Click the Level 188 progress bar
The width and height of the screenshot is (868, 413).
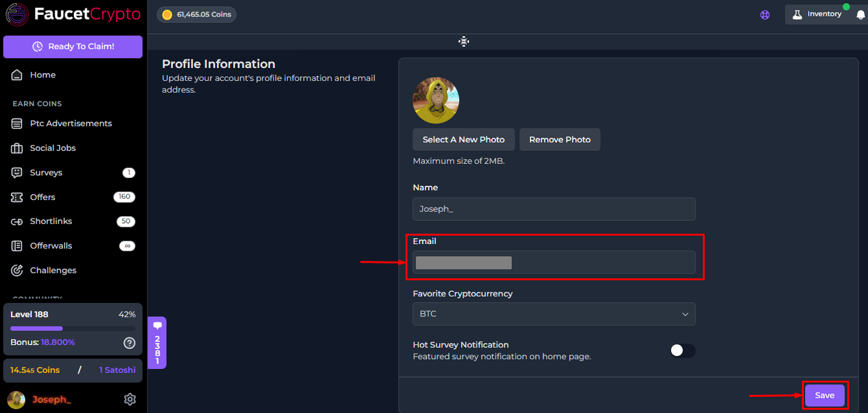coord(73,328)
